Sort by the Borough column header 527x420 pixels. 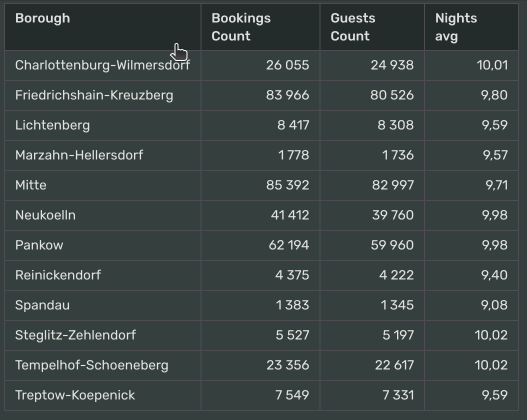102,27
